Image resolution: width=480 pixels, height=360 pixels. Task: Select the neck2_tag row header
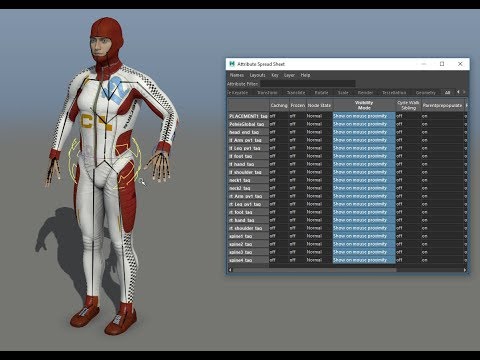coord(248,188)
